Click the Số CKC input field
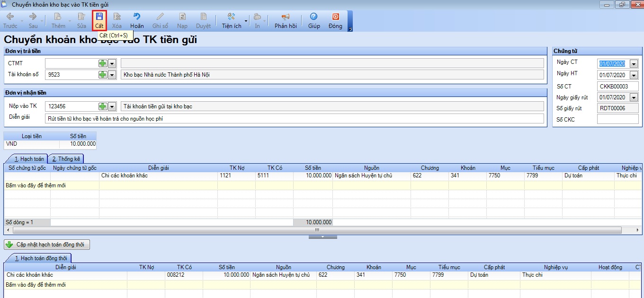 pyautogui.click(x=617, y=119)
